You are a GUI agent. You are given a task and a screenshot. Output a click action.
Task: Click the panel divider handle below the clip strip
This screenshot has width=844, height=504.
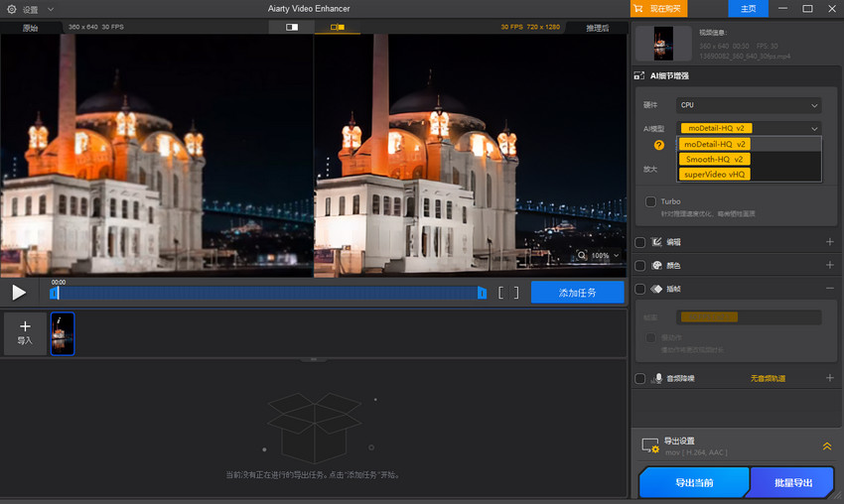coord(313,359)
